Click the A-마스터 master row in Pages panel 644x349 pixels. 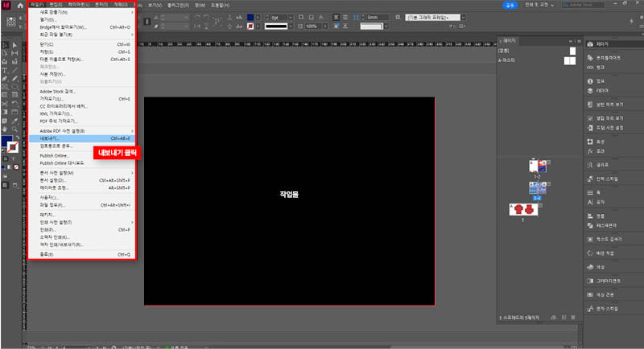pyautogui.click(x=537, y=60)
